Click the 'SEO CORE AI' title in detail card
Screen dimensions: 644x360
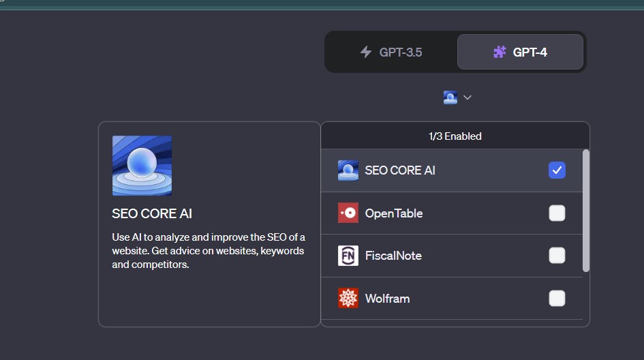pos(152,213)
